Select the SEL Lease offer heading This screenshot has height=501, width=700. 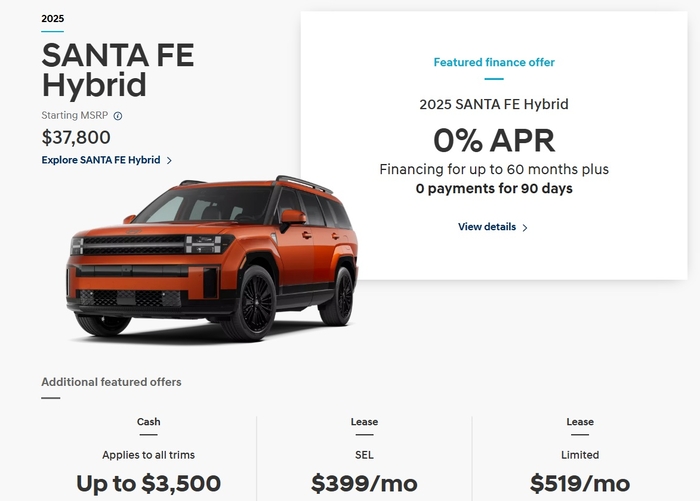click(364, 422)
